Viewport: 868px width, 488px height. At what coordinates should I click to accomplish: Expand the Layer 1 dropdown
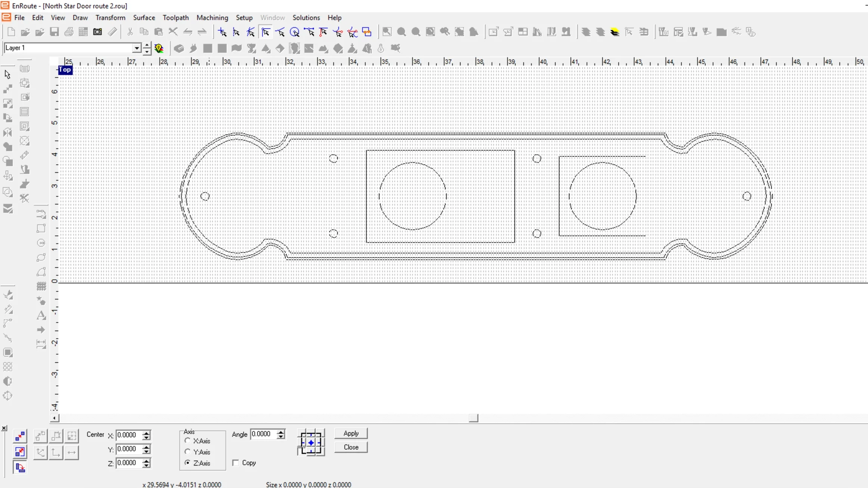[137, 48]
